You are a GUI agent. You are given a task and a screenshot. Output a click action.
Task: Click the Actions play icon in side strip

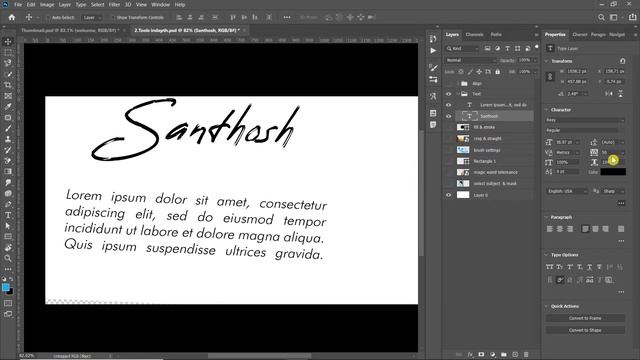433,51
